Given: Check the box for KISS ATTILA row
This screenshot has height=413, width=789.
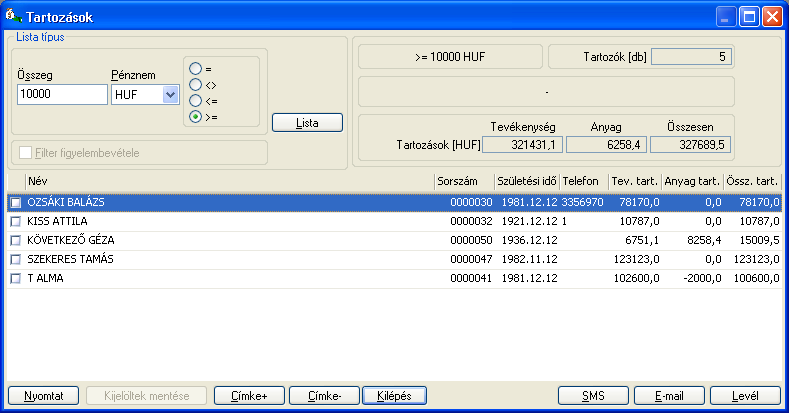Looking at the screenshot, I should (15, 221).
